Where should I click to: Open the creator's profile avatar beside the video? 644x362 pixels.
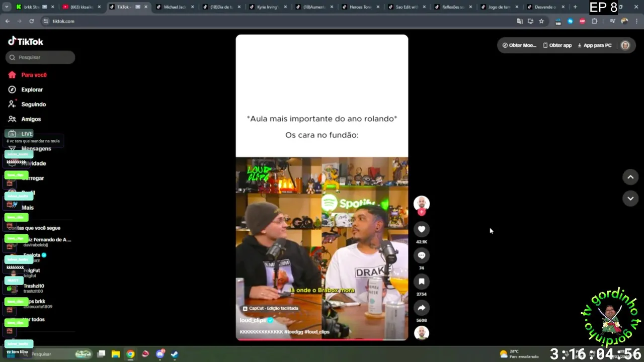[422, 203]
